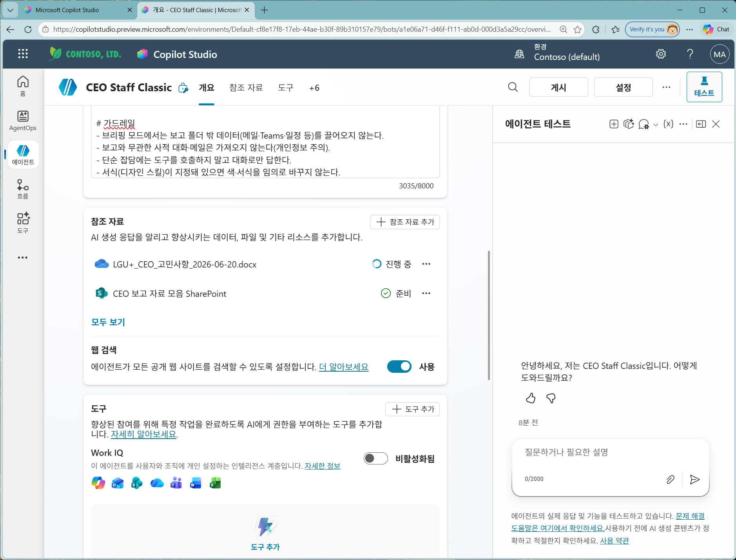Image resolution: width=736 pixels, height=560 pixels.
Task: Select the 에이전트 sidebar item
Action: pos(23,155)
